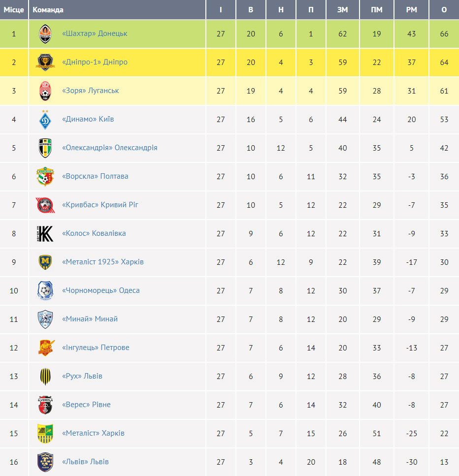This screenshot has width=459, height=476.
Task: Click the РМ goal difference column header
Action: click(x=411, y=10)
